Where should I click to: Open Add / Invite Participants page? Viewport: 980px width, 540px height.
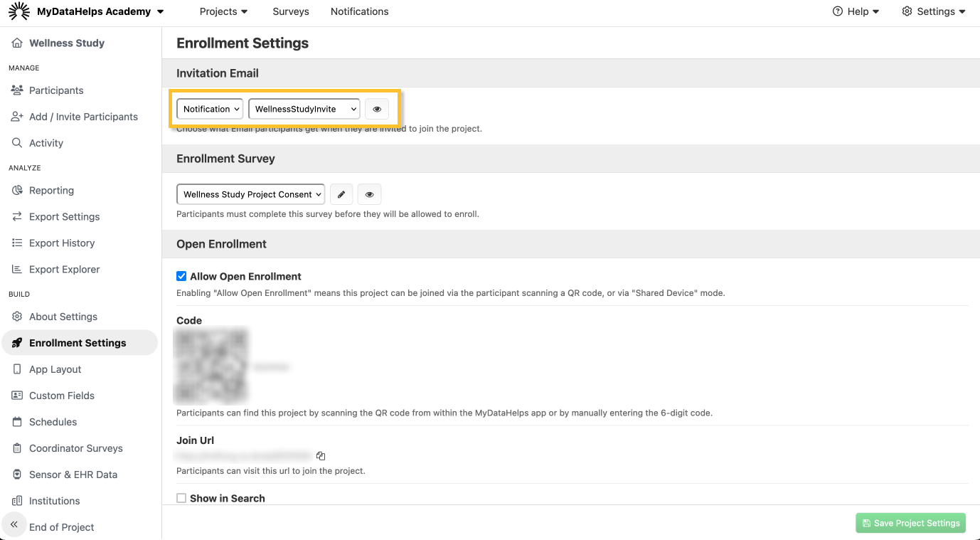click(x=83, y=117)
